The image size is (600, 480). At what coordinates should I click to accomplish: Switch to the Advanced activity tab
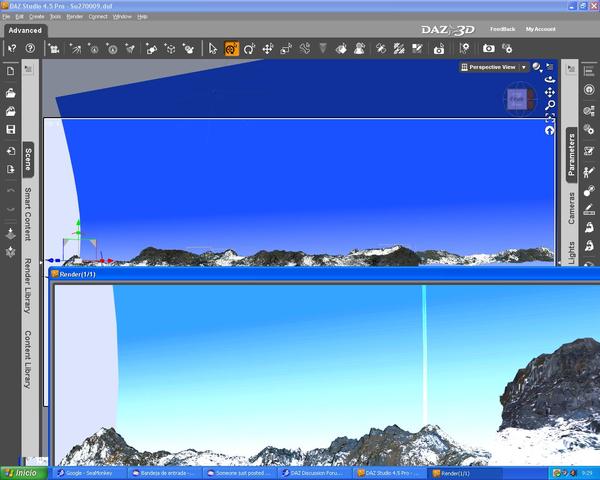[25, 31]
